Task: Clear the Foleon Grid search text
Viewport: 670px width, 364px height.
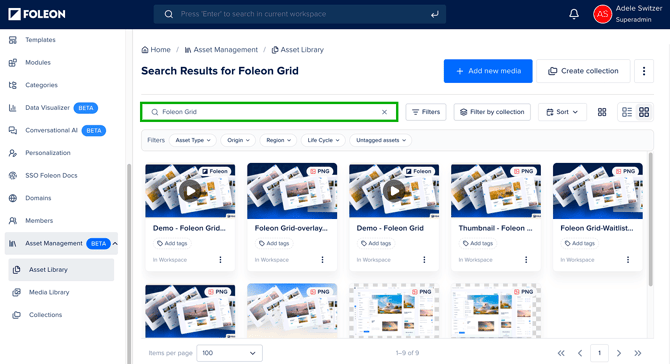Action: pyautogui.click(x=384, y=112)
